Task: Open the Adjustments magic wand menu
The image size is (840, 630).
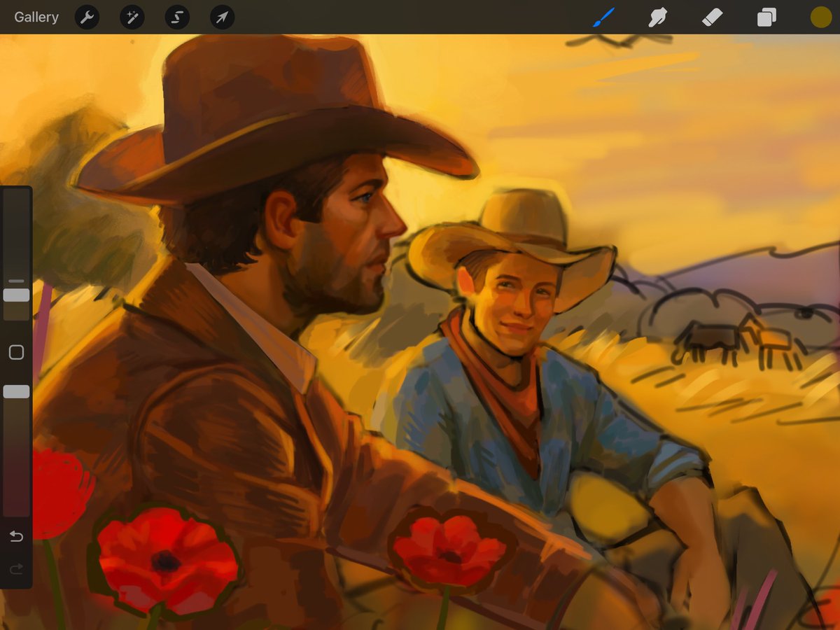Action: tap(132, 17)
